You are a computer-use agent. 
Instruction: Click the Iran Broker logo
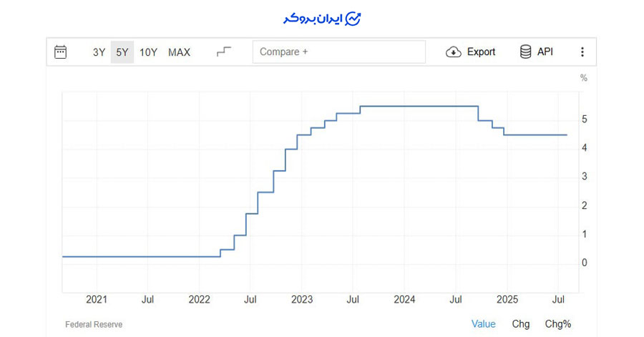coord(322,19)
